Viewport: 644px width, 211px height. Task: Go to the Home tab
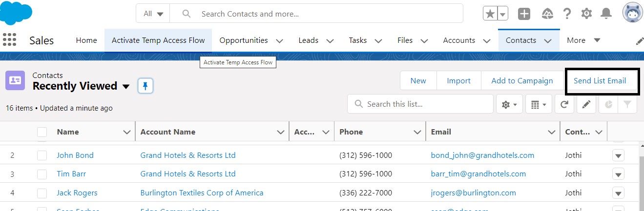[86, 40]
